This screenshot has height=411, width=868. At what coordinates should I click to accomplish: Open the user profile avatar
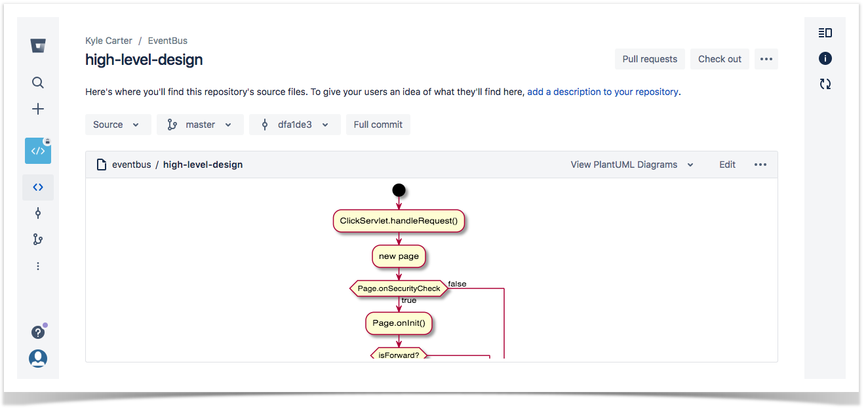[38, 359]
